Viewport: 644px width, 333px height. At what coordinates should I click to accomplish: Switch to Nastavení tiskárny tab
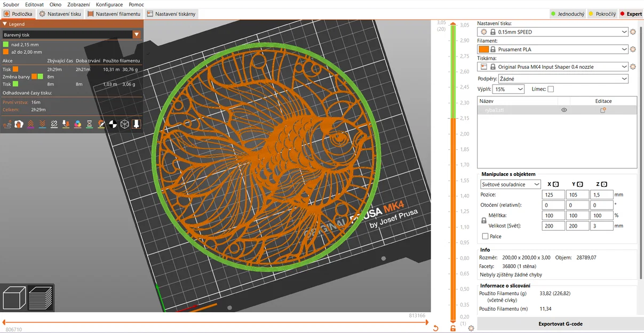point(171,14)
